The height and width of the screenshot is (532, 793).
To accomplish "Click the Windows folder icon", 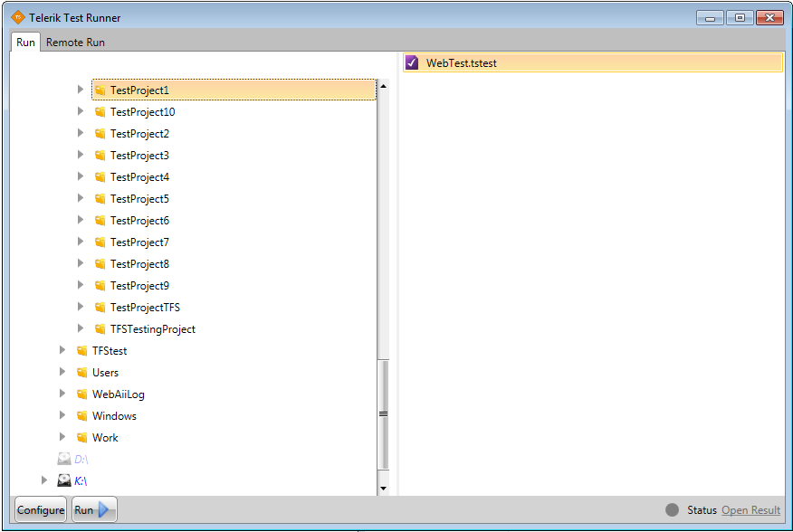I will point(82,416).
